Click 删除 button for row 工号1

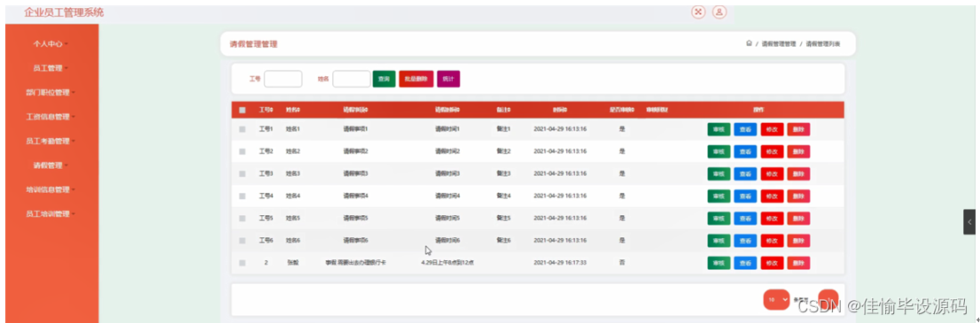click(x=798, y=129)
